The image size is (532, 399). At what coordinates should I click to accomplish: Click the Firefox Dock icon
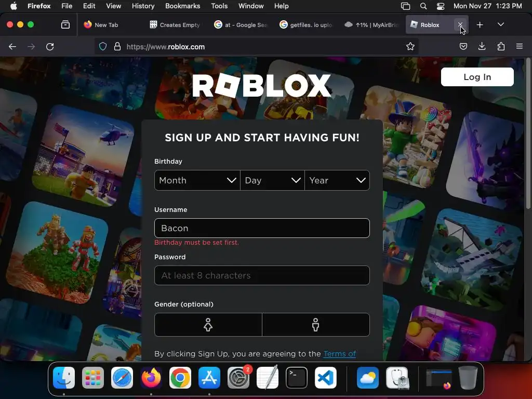point(151,378)
